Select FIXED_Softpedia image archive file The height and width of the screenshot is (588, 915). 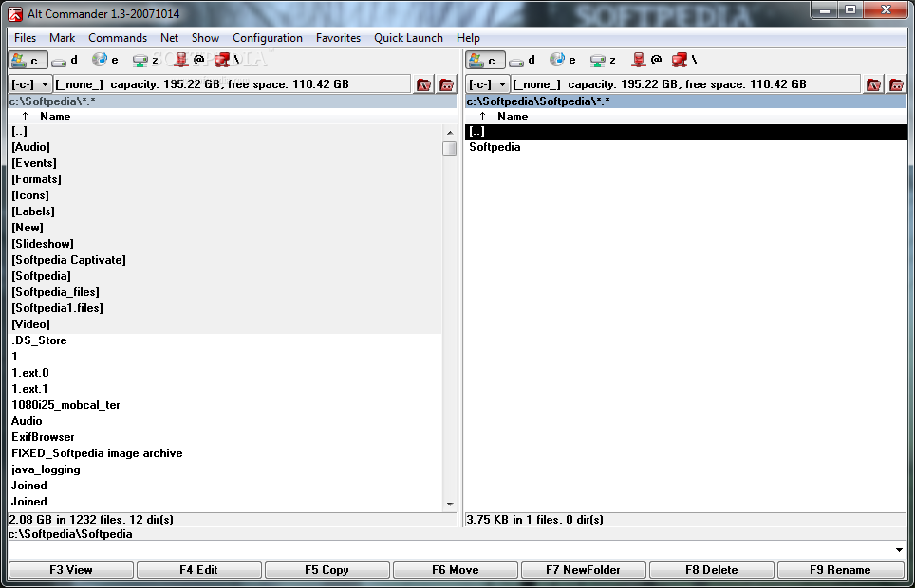(225, 453)
